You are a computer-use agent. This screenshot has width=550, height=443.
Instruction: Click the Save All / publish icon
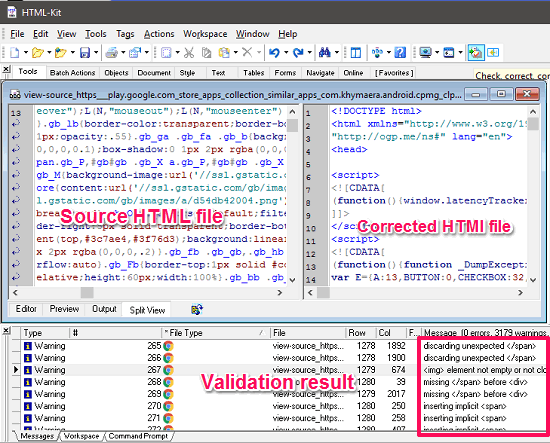(x=135, y=53)
